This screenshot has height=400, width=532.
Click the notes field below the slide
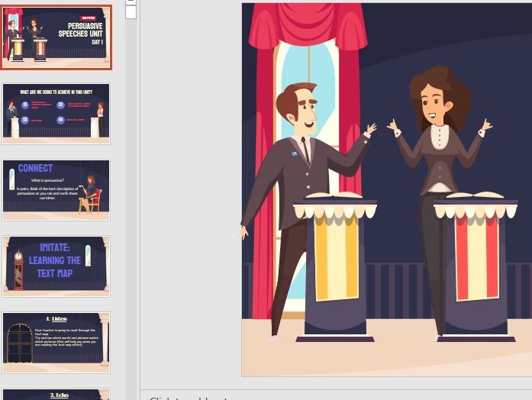(336, 395)
